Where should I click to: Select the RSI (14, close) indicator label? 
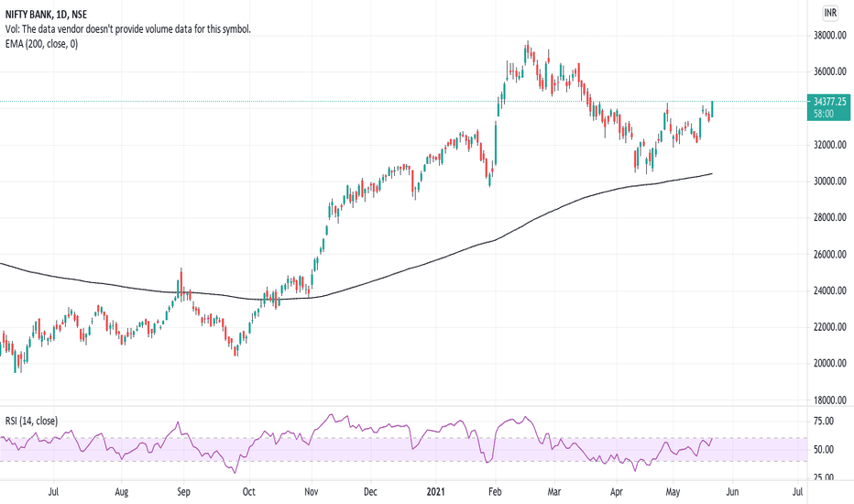pyautogui.click(x=31, y=421)
